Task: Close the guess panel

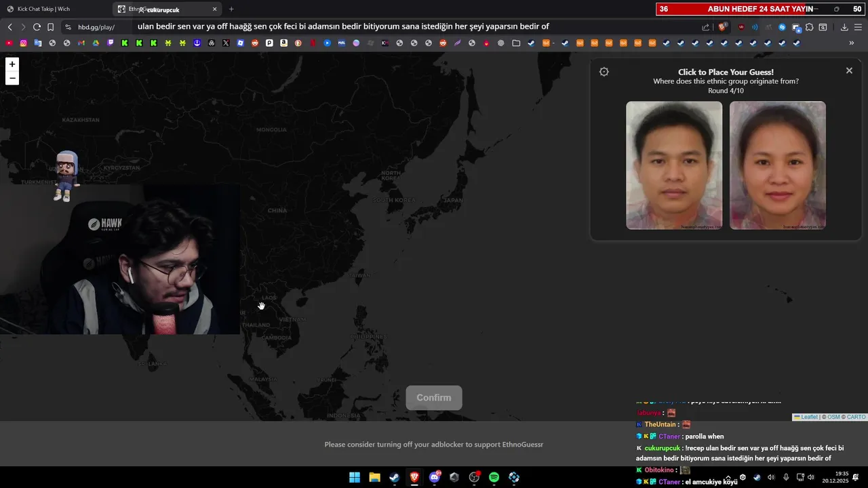Action: click(x=849, y=70)
